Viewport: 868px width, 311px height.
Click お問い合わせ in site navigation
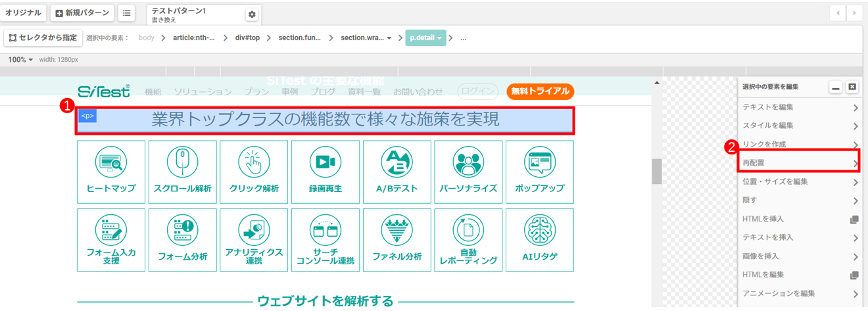point(418,92)
